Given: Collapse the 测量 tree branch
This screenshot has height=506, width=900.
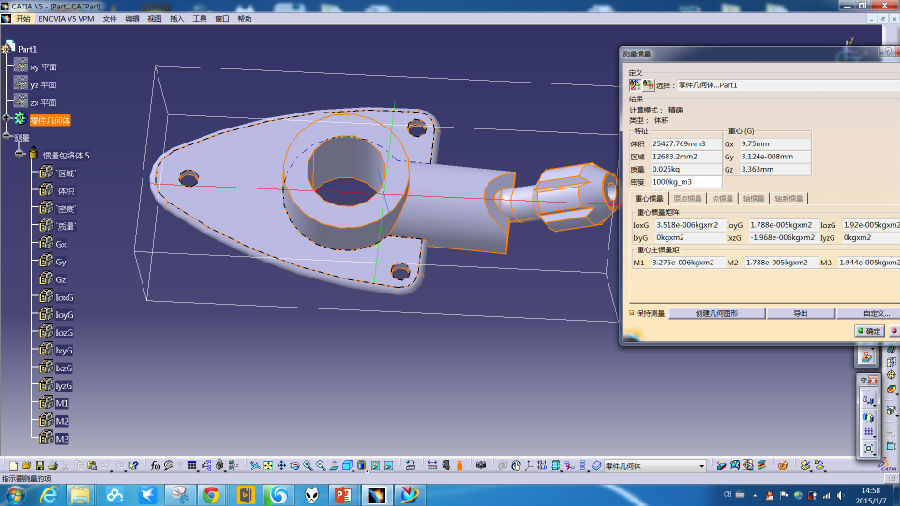Looking at the screenshot, I should (x=7, y=137).
